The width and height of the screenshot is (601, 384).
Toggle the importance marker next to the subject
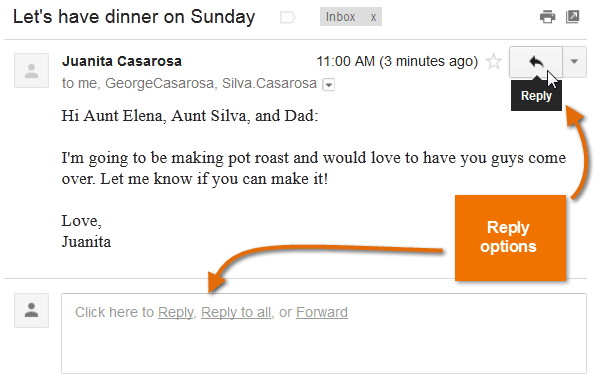287,17
